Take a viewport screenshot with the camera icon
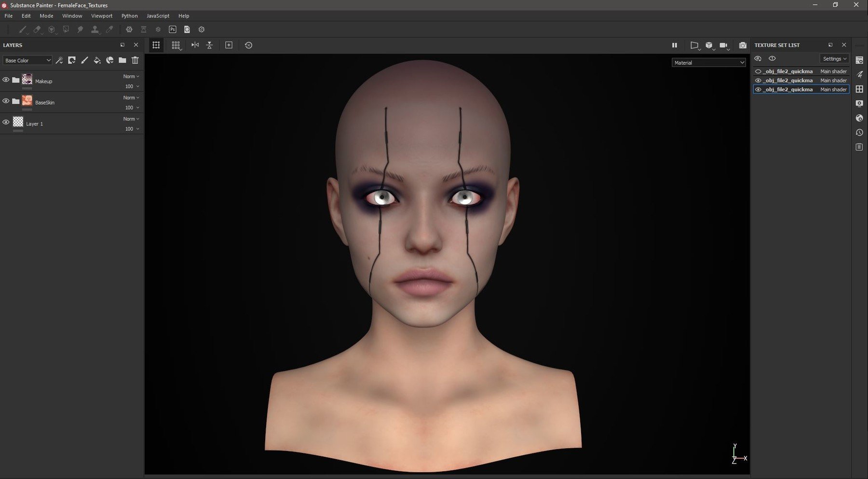The width and height of the screenshot is (868, 479). pos(743,45)
